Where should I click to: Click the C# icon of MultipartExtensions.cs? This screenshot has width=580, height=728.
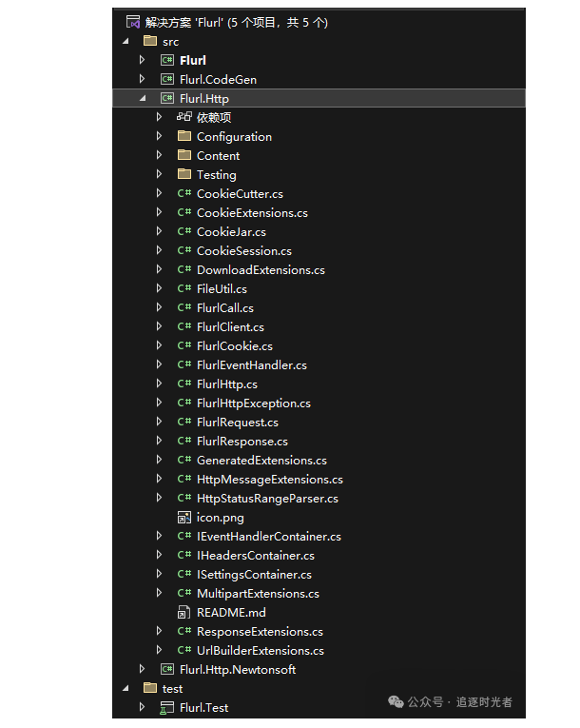click(x=184, y=593)
